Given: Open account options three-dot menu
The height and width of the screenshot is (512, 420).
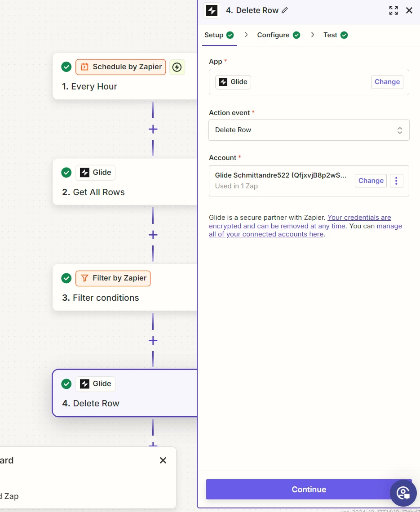Looking at the screenshot, I should 397,181.
